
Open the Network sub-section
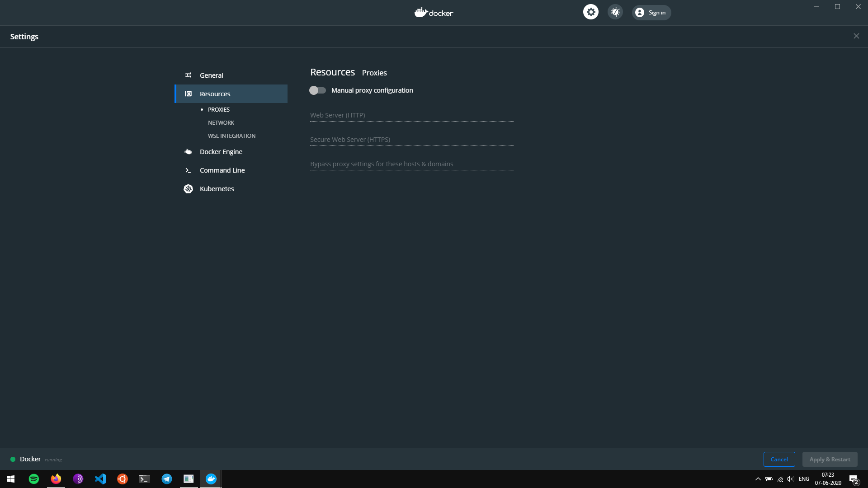tap(221, 123)
